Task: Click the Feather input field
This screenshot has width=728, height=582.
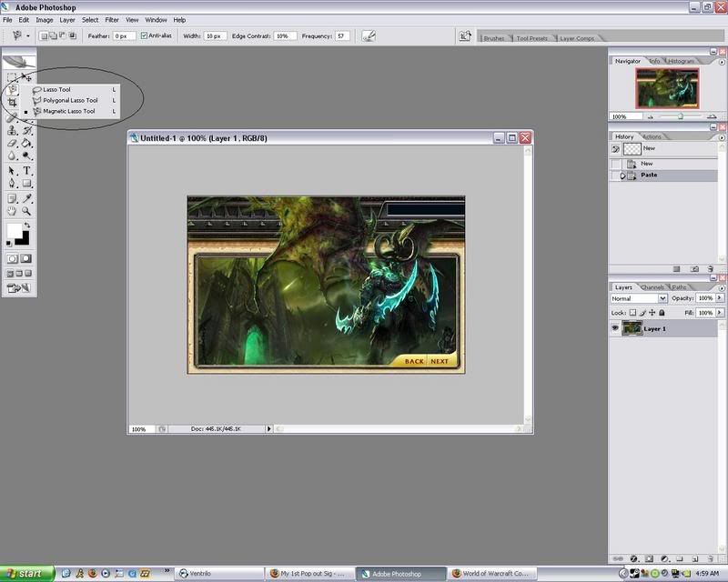Action: click(124, 35)
